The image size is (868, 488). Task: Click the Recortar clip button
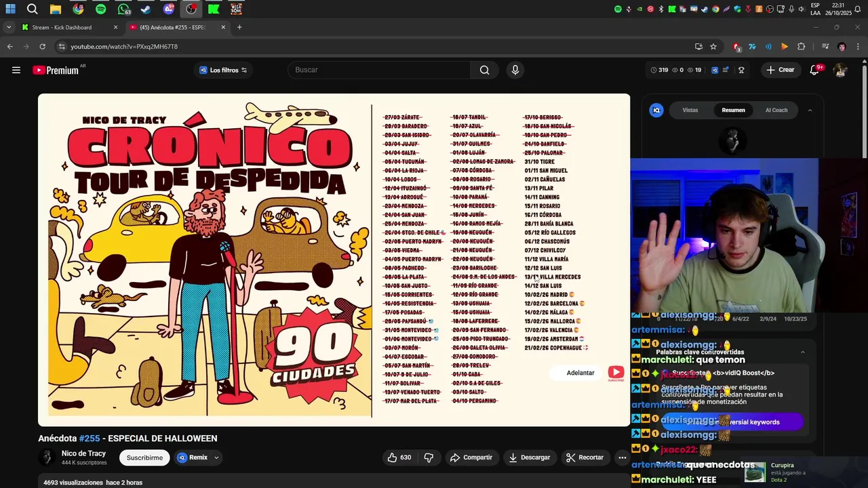(x=585, y=457)
